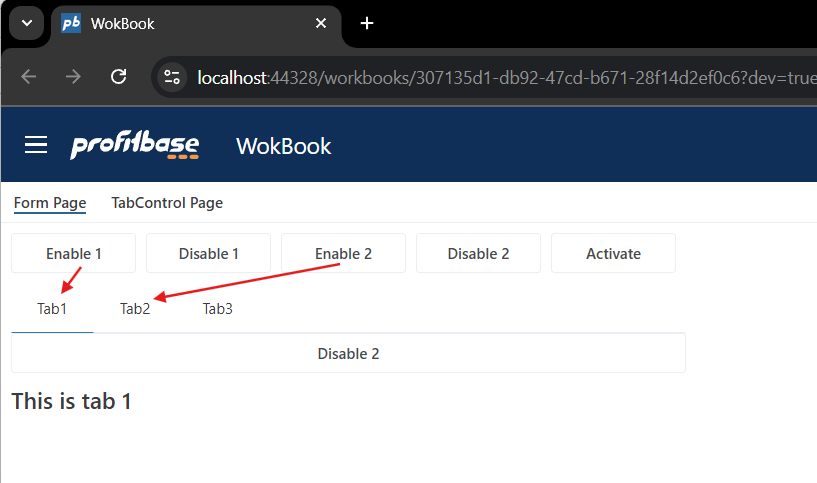Viewport: 817px width, 483px height.
Task: Switch to Tab3
Action: click(217, 309)
